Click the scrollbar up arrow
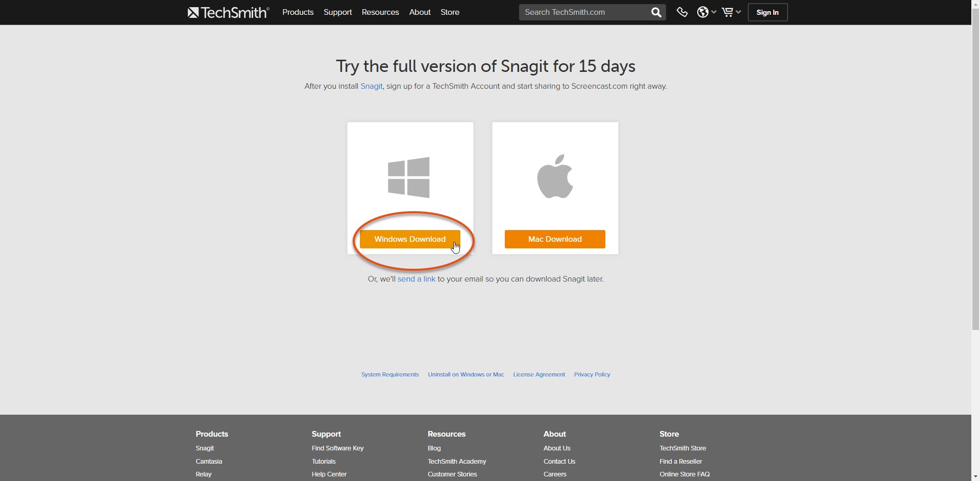Screen dimensions: 980x481 [975, 4]
